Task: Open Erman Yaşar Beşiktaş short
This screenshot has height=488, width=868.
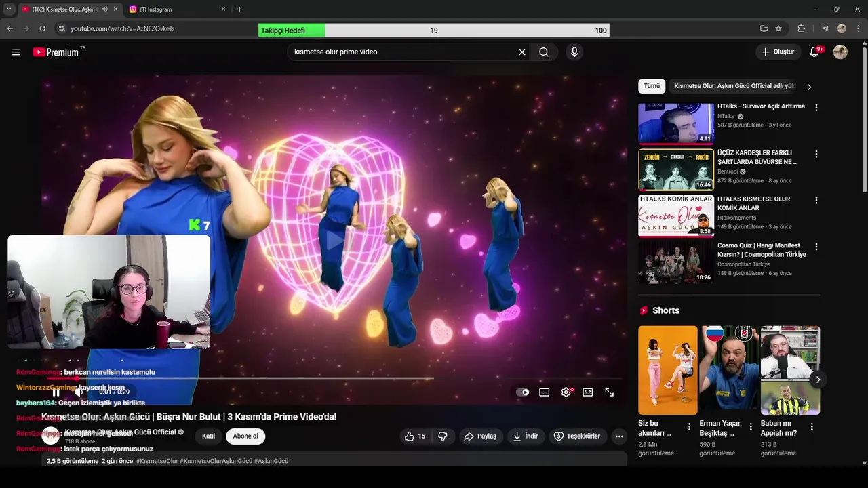Action: [730, 370]
